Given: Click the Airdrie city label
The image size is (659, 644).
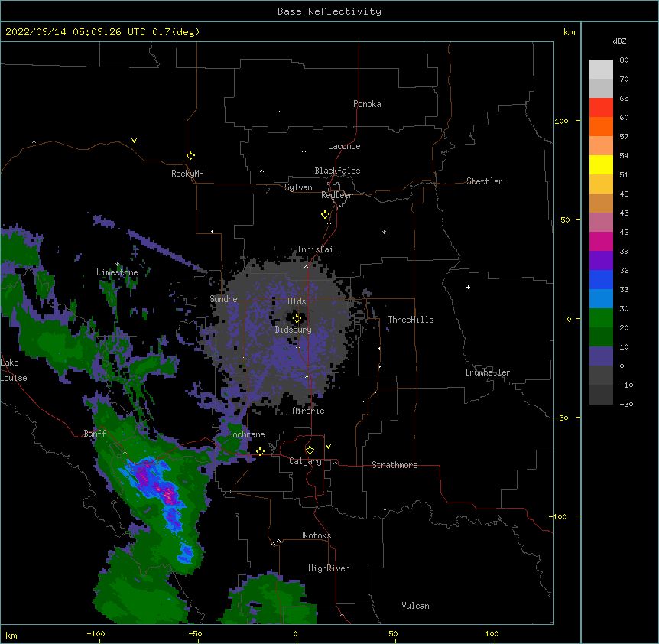Looking at the screenshot, I should pos(309,411).
